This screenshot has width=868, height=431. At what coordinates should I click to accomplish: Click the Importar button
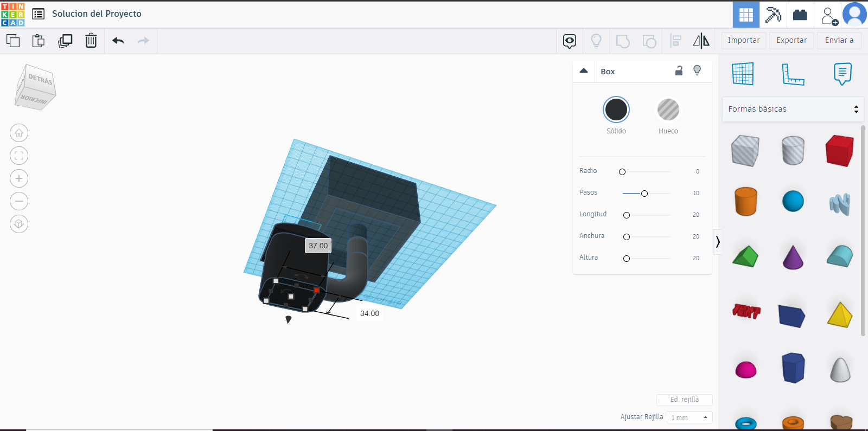coord(744,41)
